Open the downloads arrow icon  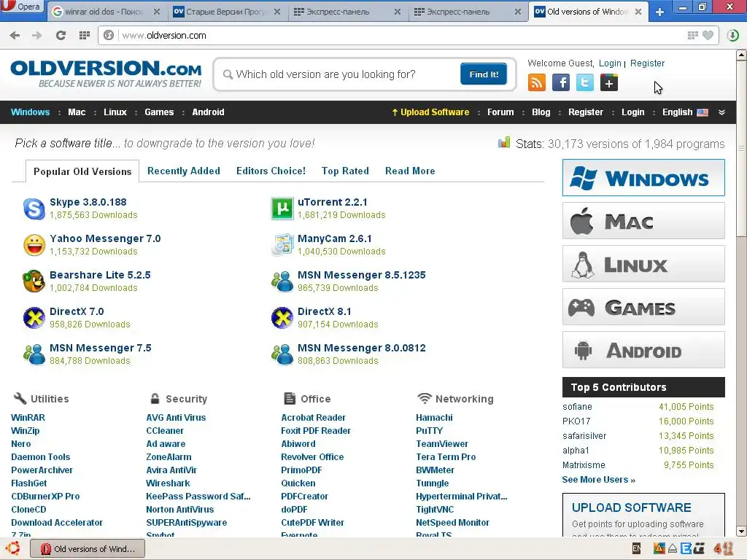[732, 35]
